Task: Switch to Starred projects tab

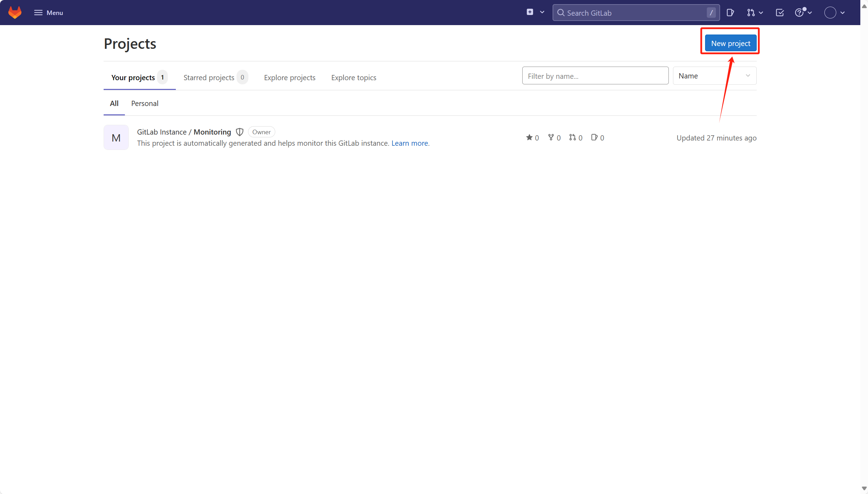Action: (x=209, y=77)
